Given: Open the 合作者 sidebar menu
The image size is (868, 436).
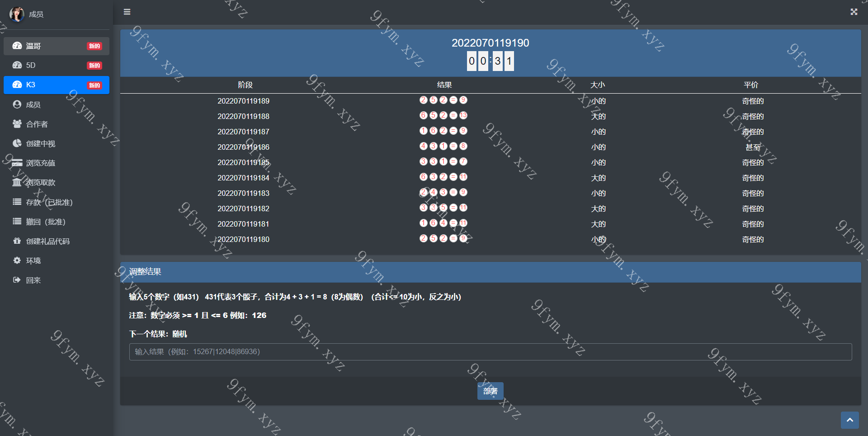Looking at the screenshot, I should point(57,124).
